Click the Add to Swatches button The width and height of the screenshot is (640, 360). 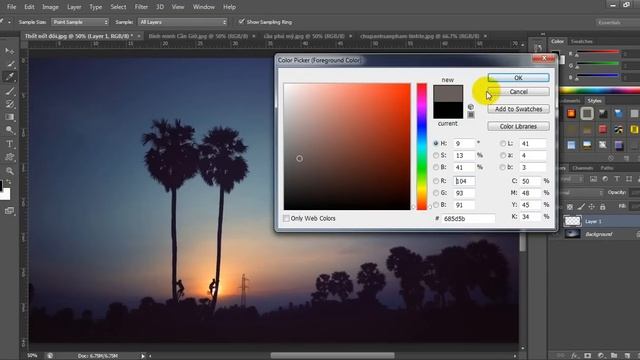pyautogui.click(x=518, y=109)
